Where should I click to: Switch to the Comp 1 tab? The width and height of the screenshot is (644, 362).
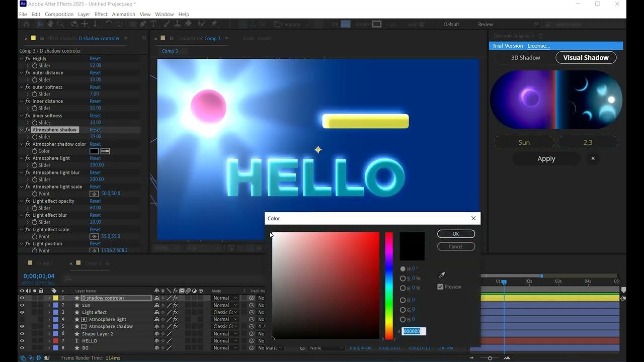pos(45,263)
